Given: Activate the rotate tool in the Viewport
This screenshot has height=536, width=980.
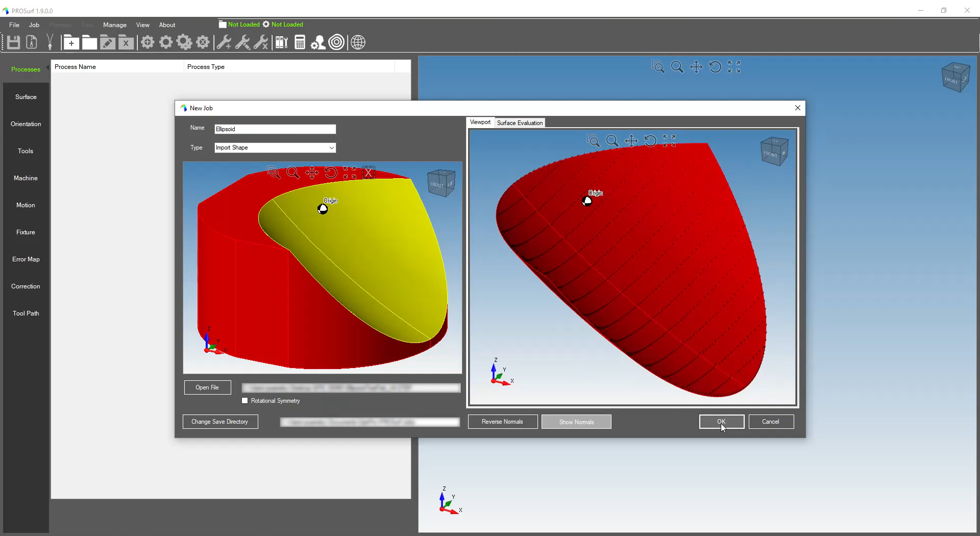Looking at the screenshot, I should tap(651, 141).
